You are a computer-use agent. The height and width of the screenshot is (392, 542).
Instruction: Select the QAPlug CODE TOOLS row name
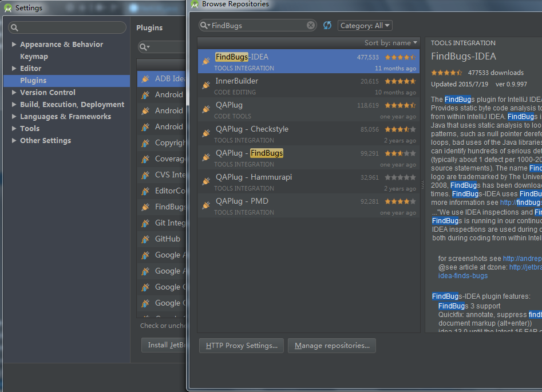pos(229,105)
